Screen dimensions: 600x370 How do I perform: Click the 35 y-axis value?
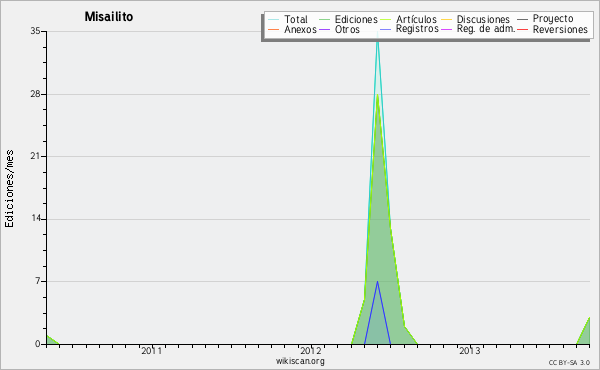pyautogui.click(x=35, y=31)
